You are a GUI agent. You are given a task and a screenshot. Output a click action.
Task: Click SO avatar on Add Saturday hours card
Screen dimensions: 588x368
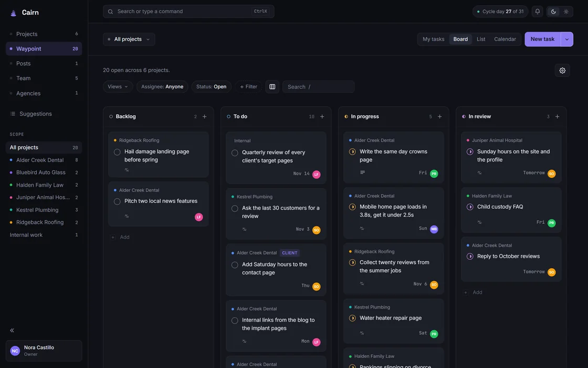coord(317,287)
